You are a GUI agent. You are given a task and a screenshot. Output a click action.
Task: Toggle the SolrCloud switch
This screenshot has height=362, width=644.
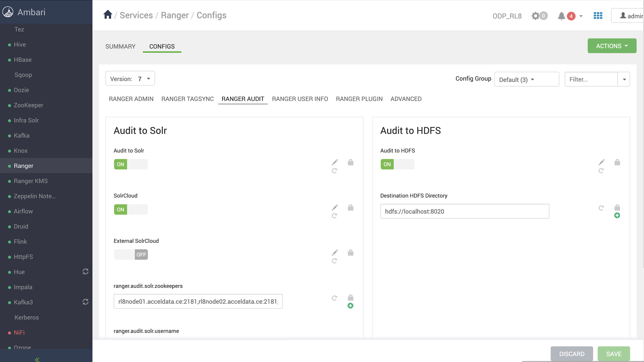pos(131,209)
